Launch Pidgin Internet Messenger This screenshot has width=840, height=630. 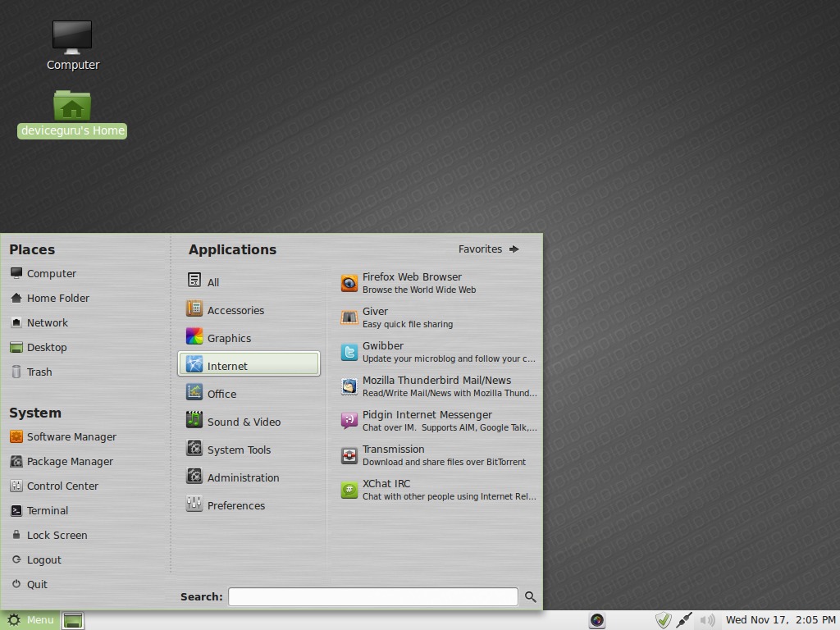(x=438, y=421)
